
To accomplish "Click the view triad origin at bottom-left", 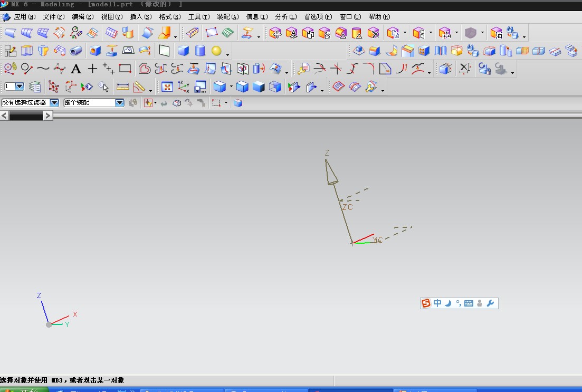I will [x=49, y=325].
